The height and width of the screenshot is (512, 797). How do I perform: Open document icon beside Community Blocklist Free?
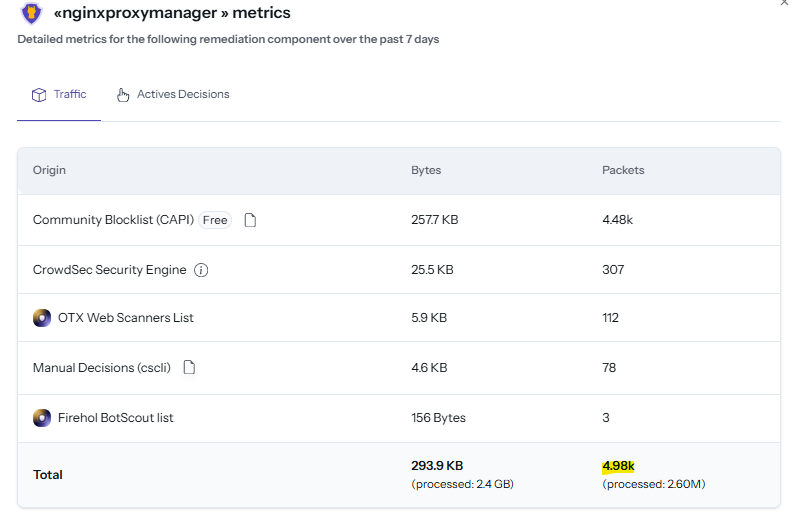click(250, 220)
